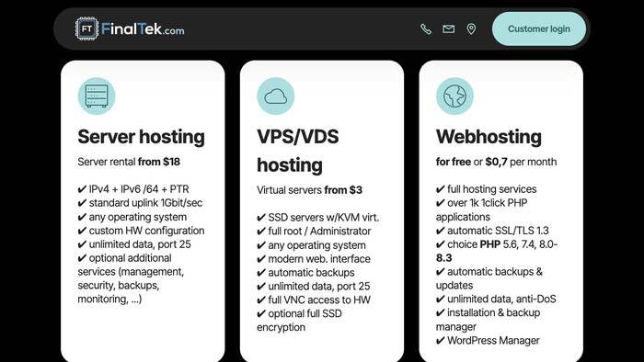Click the WordPress Manager feature line

[x=488, y=340]
